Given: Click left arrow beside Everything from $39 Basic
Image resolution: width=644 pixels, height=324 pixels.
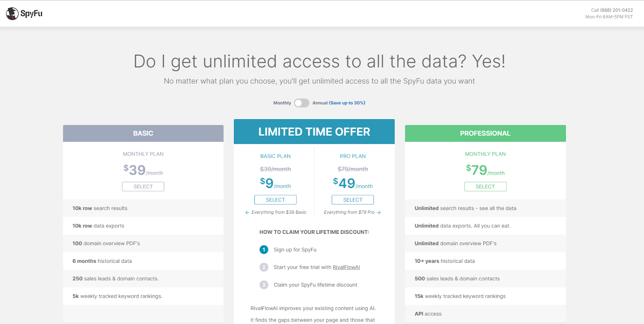Looking at the screenshot, I should (x=247, y=213).
